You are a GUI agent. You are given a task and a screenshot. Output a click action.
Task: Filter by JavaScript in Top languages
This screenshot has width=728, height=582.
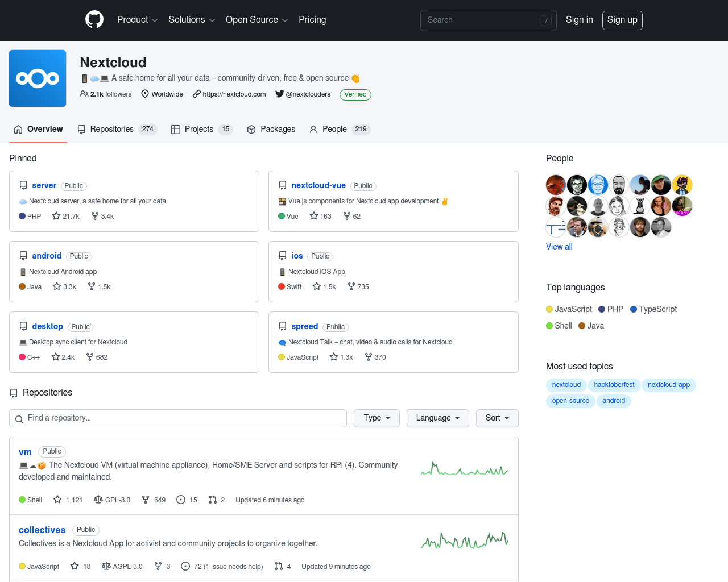[569, 309]
